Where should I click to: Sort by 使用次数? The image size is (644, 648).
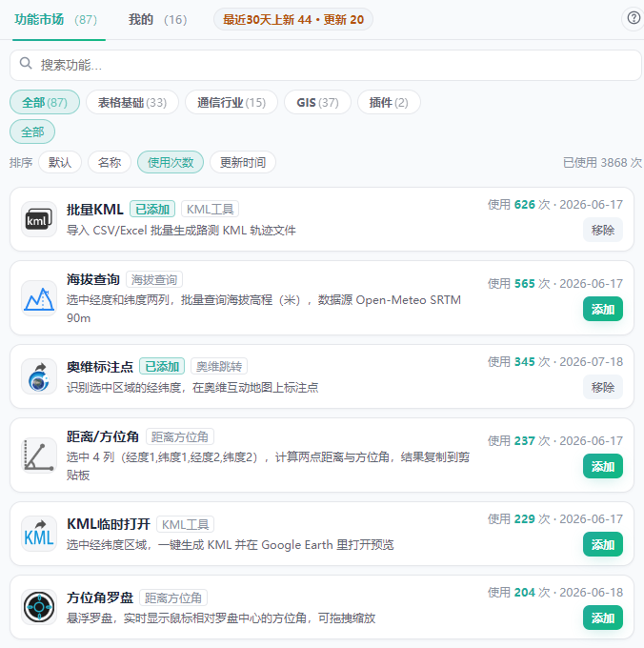pyautogui.click(x=171, y=162)
